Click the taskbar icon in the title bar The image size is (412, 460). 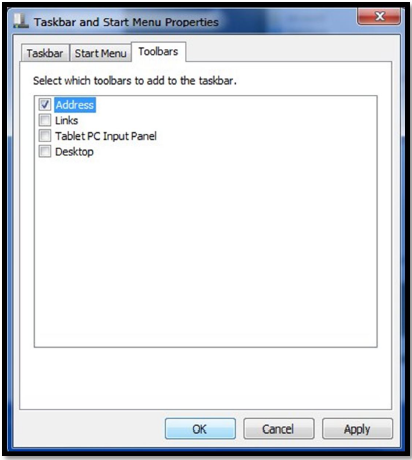(x=21, y=21)
